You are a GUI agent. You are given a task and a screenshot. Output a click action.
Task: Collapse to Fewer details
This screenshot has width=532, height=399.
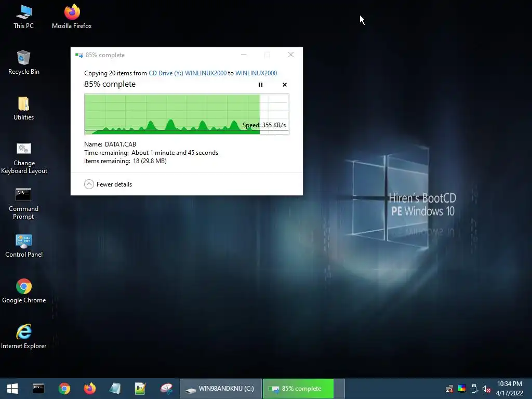click(x=108, y=184)
